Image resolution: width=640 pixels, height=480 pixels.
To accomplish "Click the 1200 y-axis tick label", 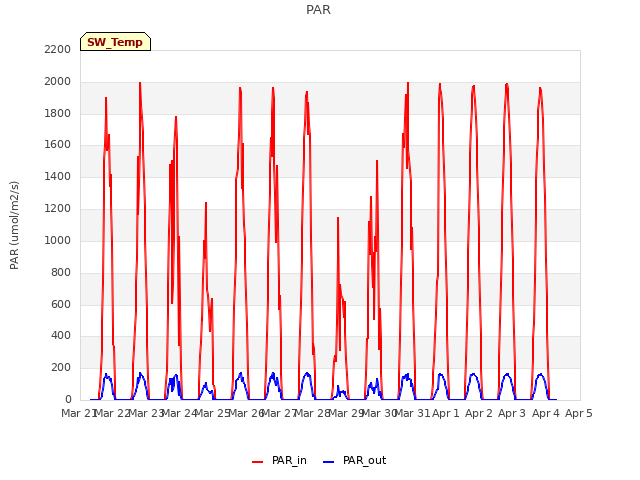I will coord(58,209).
